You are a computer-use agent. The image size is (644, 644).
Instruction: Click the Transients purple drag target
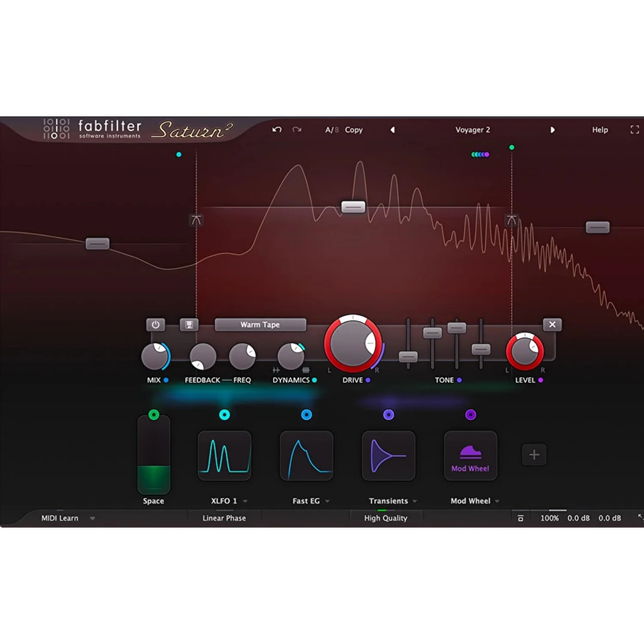point(389,415)
